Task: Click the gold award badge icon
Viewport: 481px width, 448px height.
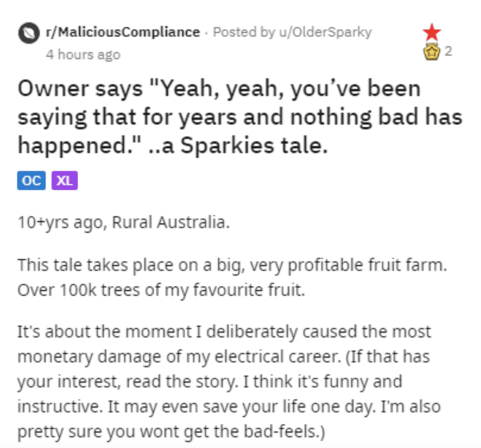Action: tap(431, 52)
